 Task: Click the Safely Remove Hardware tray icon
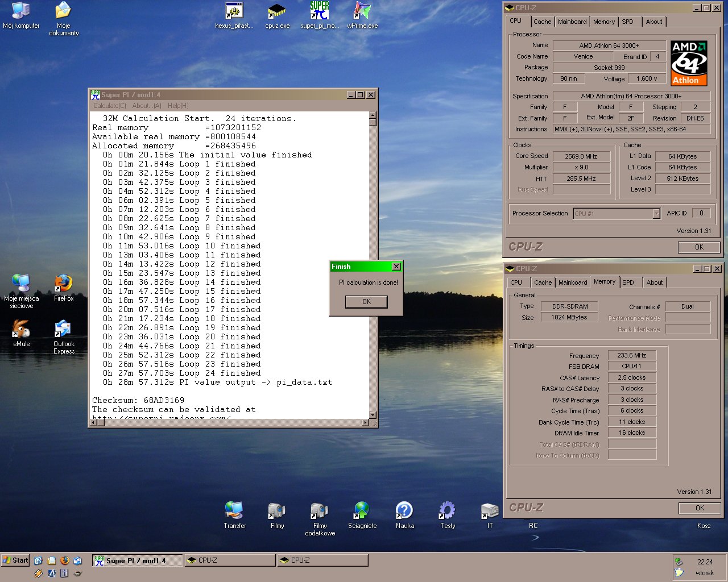[679, 562]
